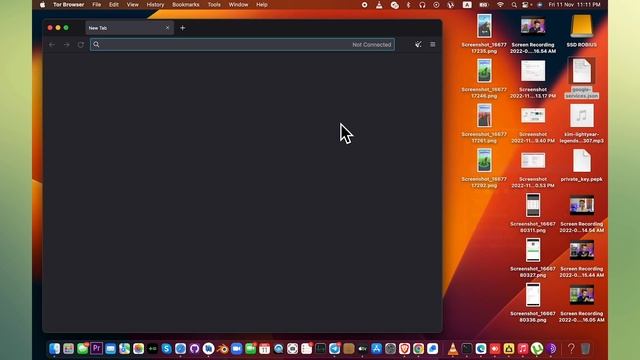The height and width of the screenshot is (360, 640).
Task: Open the Apple menu
Action: coord(42,4)
